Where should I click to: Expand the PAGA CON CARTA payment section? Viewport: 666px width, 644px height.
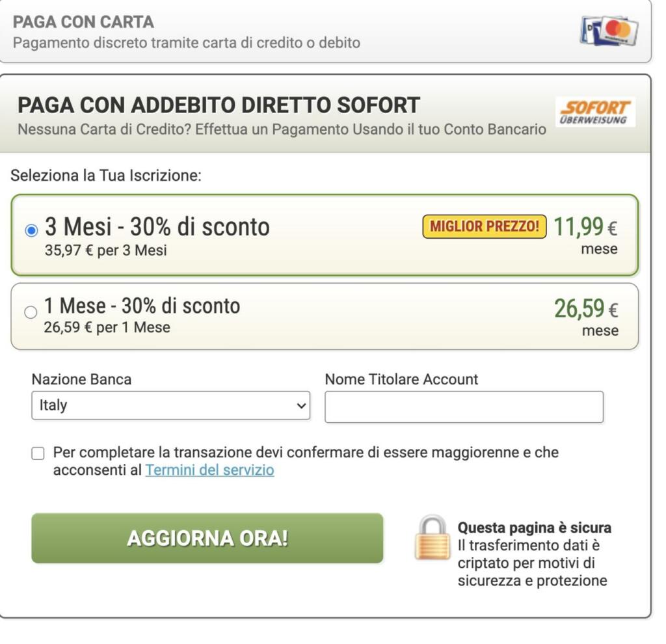tap(84, 23)
